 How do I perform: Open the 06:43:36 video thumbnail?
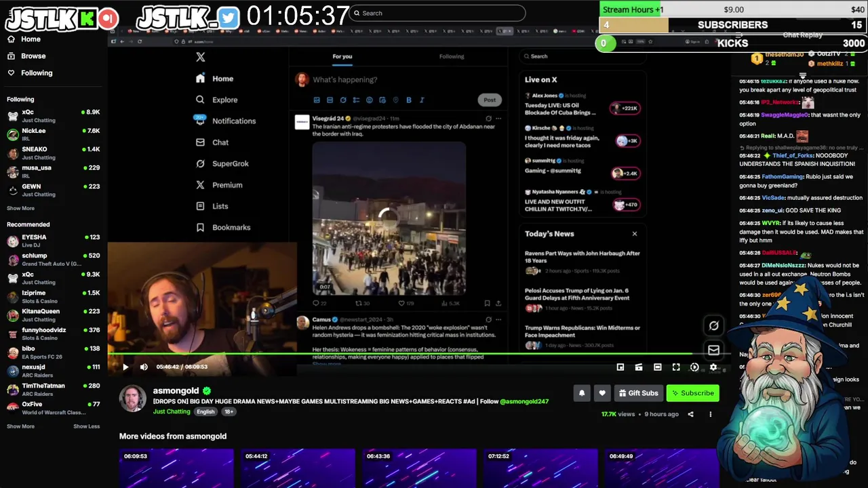419,468
